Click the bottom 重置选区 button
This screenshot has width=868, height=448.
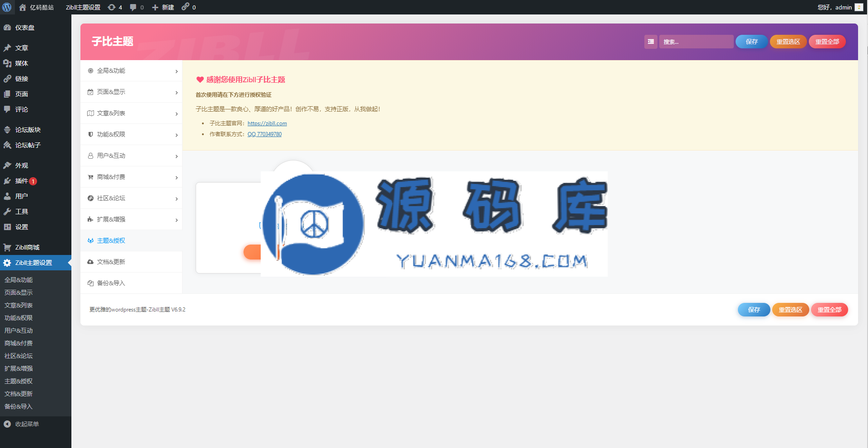790,310
